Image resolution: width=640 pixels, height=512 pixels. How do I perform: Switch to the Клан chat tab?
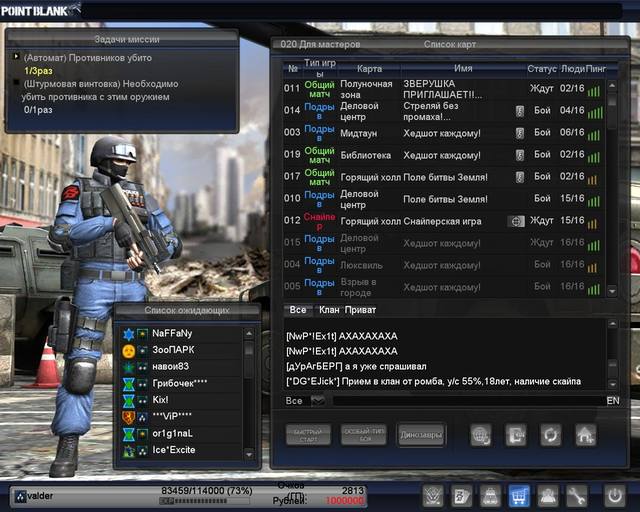[x=329, y=310]
